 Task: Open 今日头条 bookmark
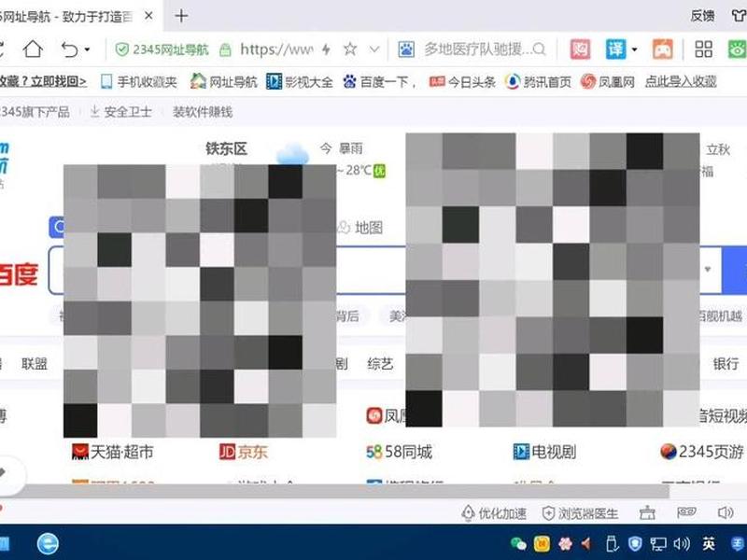(x=462, y=82)
